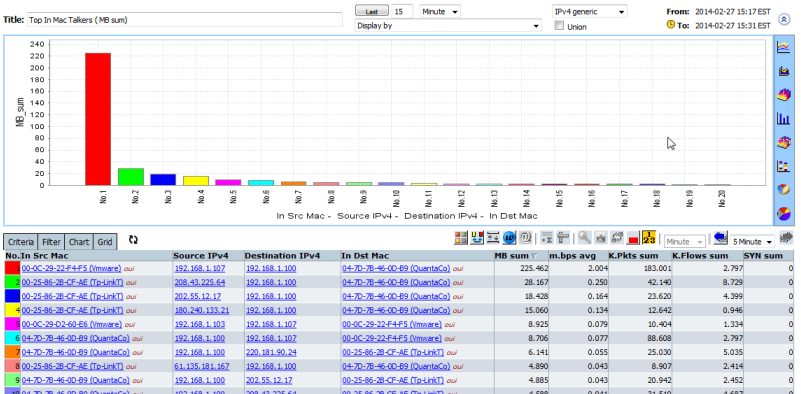Click the blue whois 'w' icon
The height and width of the screenshot is (394, 801).
click(509, 238)
